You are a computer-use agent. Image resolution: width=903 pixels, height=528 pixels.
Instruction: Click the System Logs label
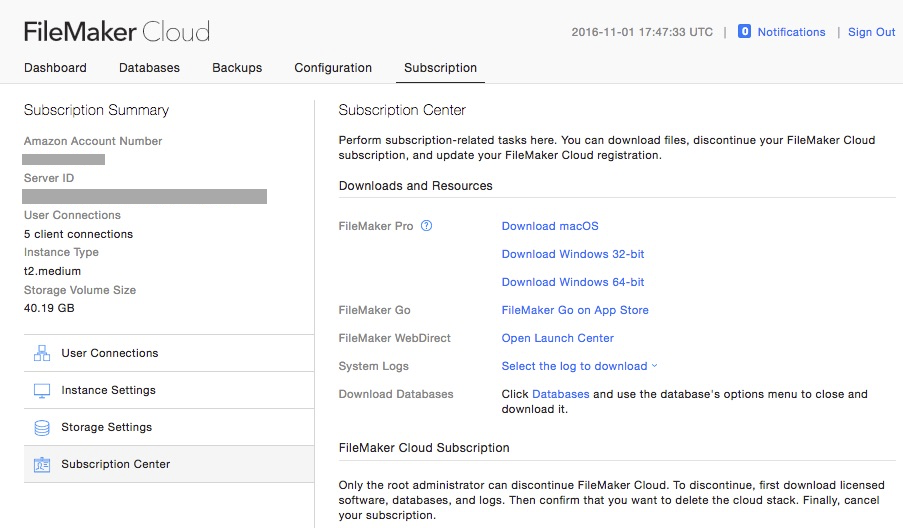(x=374, y=366)
